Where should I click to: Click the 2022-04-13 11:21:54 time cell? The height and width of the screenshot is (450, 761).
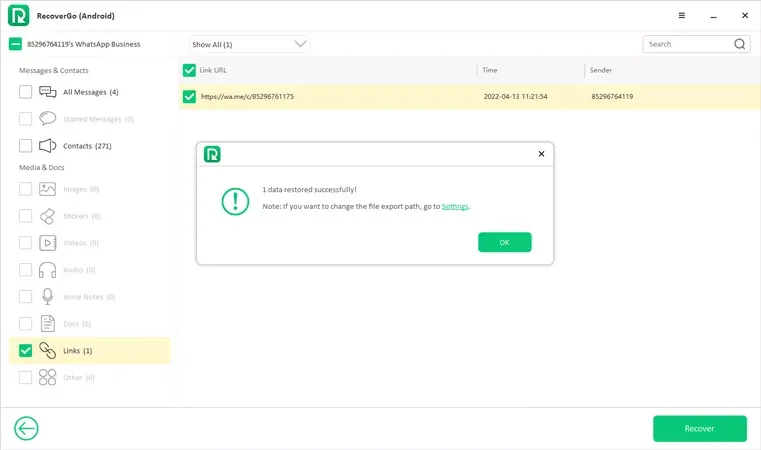pyautogui.click(x=515, y=97)
